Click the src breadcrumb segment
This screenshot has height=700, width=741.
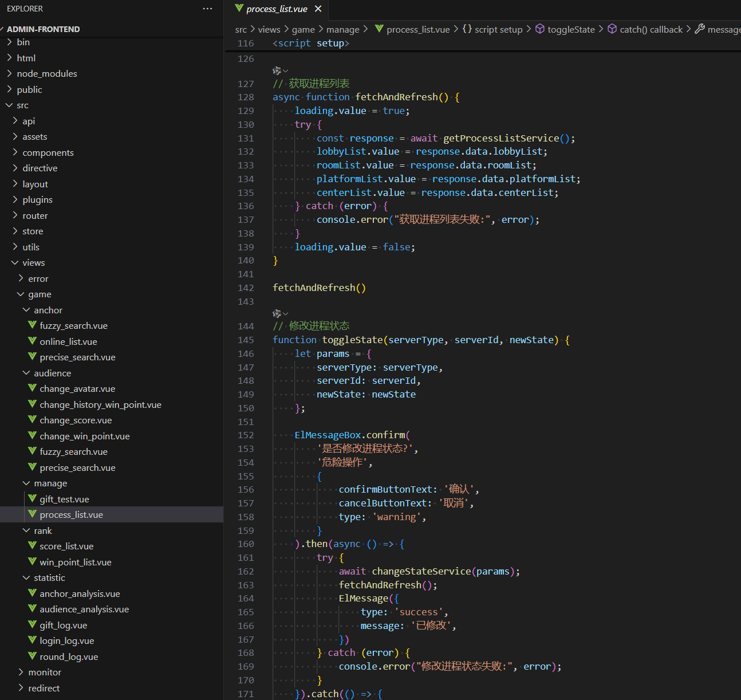241,29
